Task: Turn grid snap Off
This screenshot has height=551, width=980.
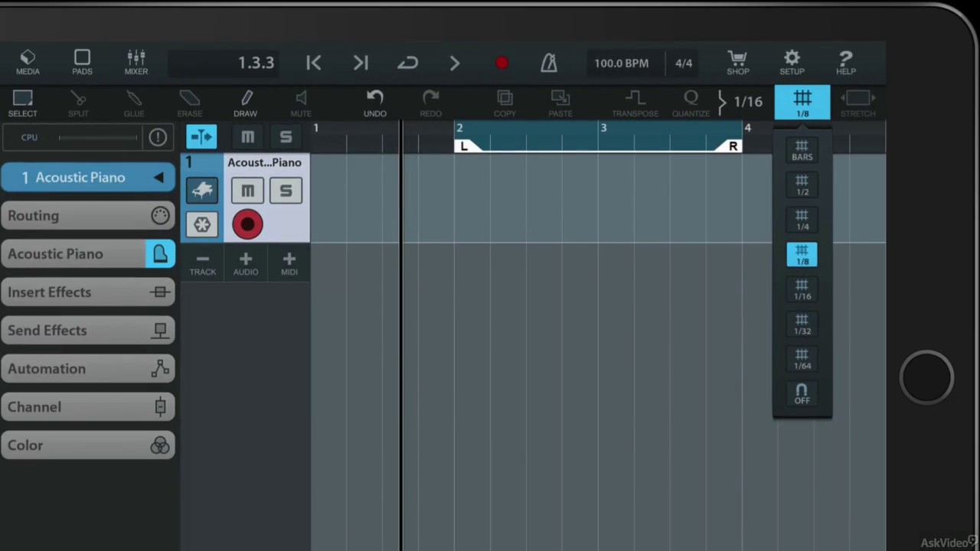Action: (802, 394)
